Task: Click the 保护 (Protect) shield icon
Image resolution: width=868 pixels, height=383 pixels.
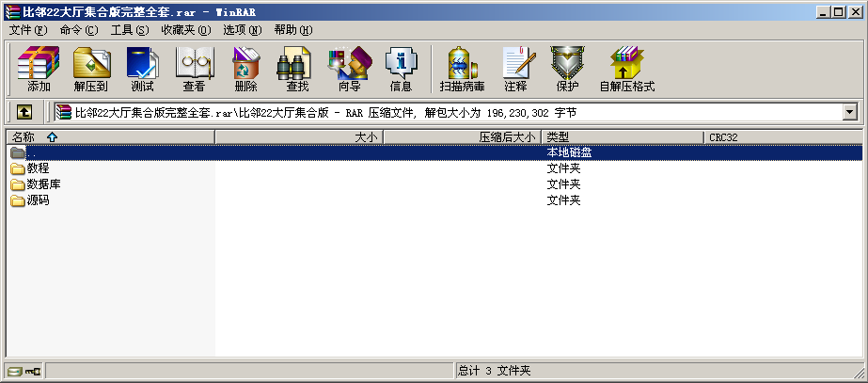Action: coord(567,69)
